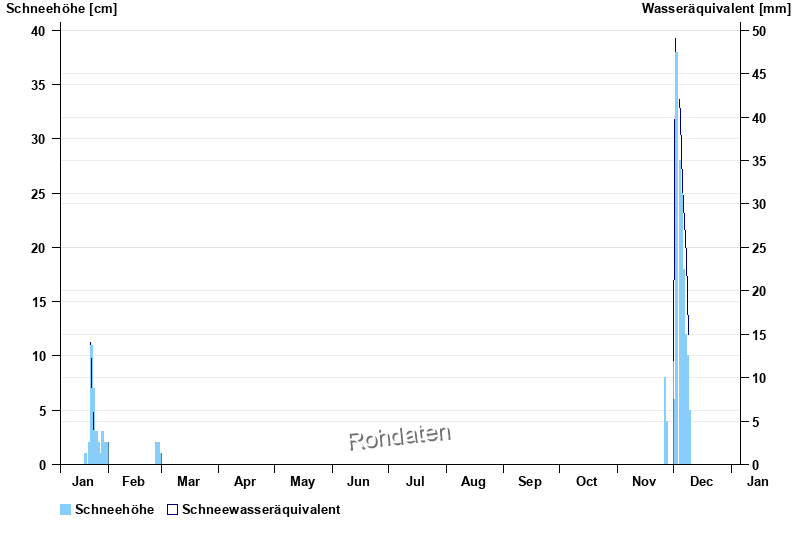Click the isolated snow bar in late November

(x=665, y=420)
